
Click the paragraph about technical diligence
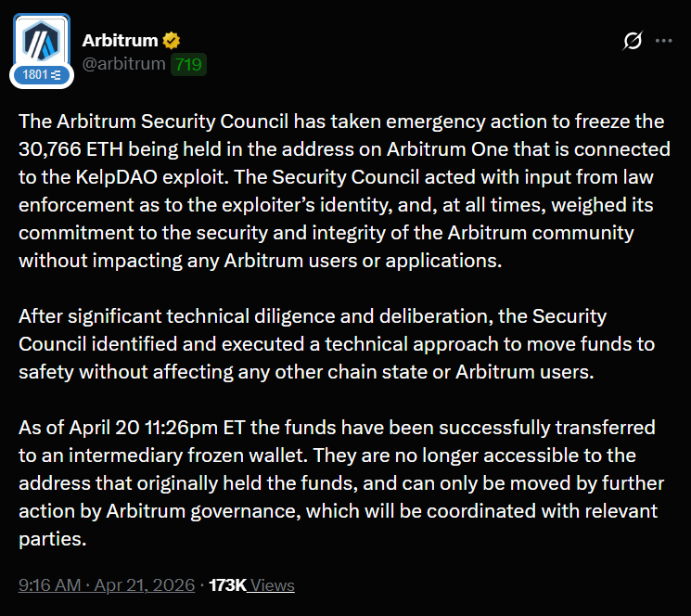pos(334,343)
